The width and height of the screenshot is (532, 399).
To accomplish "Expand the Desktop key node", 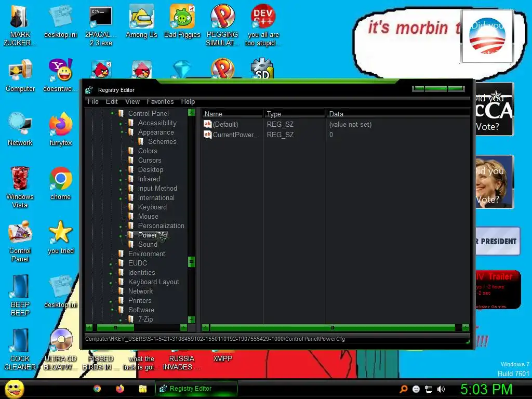I will pos(121,170).
